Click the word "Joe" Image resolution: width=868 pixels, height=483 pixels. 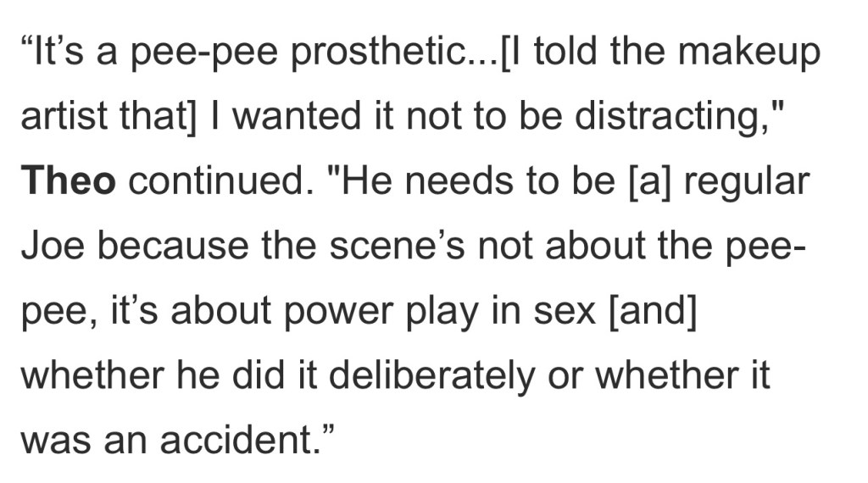pyautogui.click(x=49, y=246)
